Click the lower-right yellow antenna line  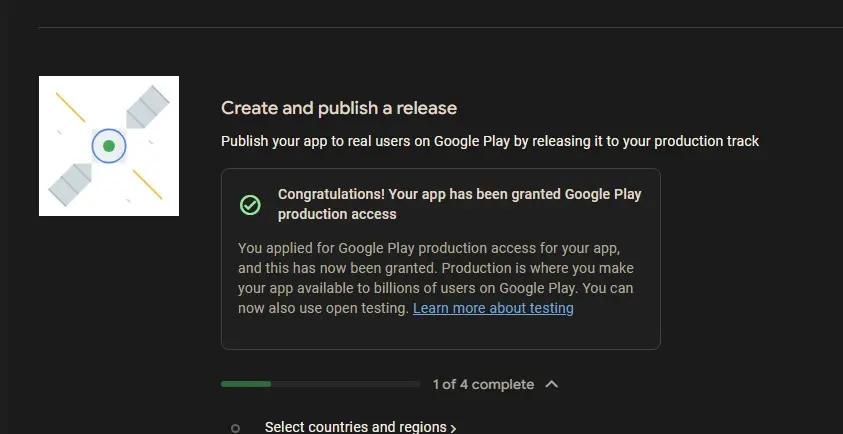click(x=147, y=184)
